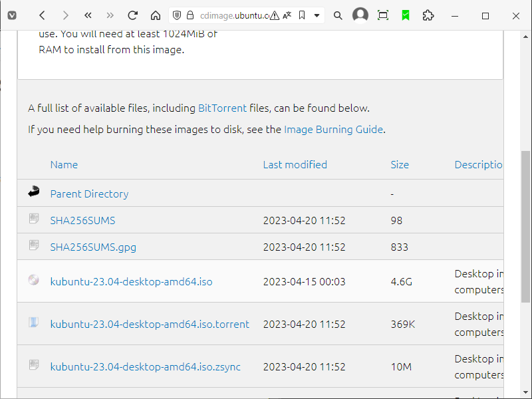Click the size value 98
532x399 pixels.
(x=396, y=221)
